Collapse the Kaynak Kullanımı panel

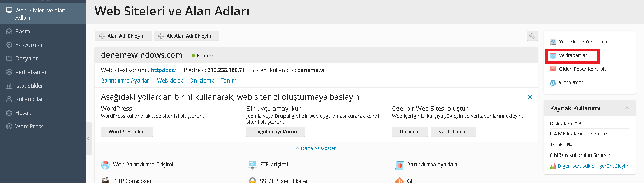pyautogui.click(x=627, y=108)
